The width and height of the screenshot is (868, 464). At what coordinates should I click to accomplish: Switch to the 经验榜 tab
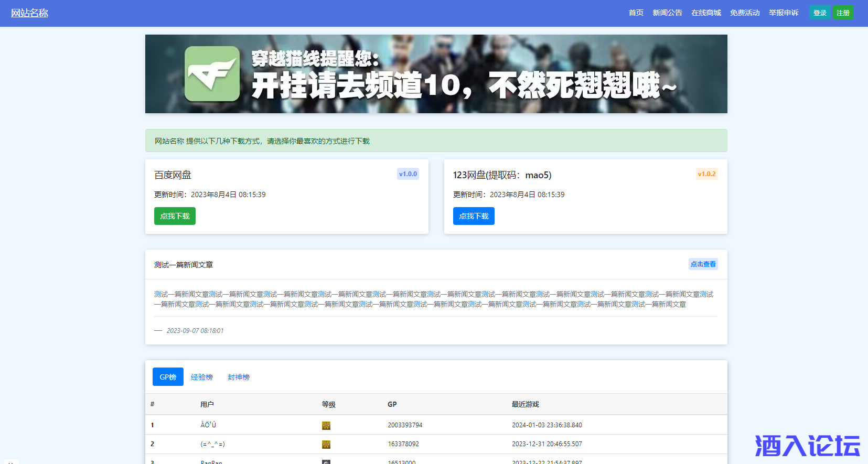pos(202,377)
